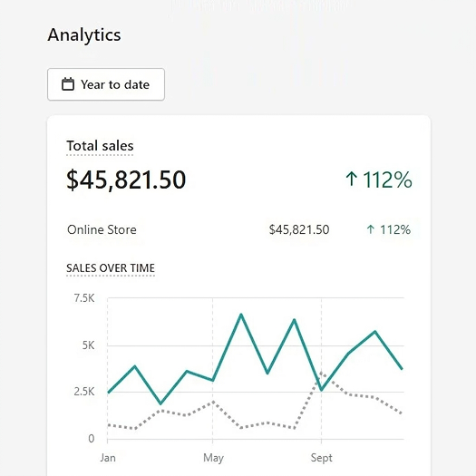
Task: Click the 7.5K y-axis label
Action: point(84,298)
